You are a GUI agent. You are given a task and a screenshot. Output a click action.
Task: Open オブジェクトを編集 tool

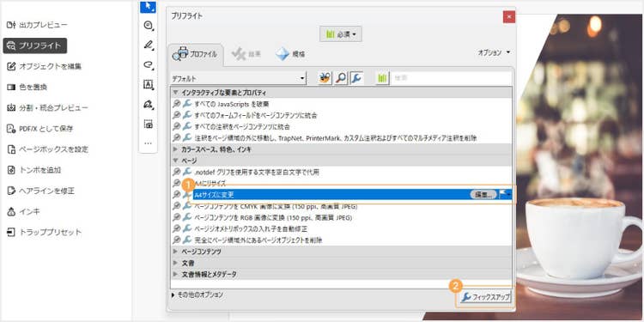click(45, 66)
